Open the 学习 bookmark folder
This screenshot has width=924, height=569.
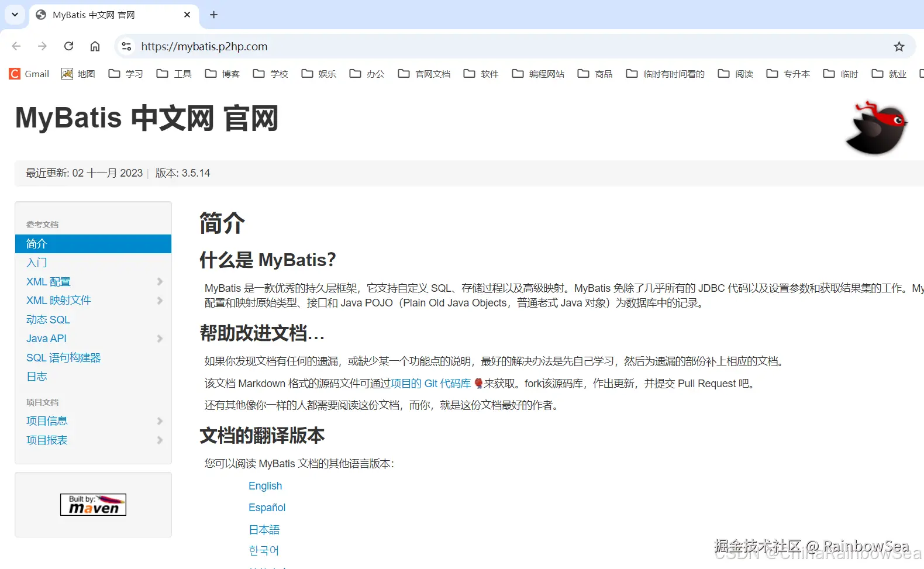click(126, 74)
